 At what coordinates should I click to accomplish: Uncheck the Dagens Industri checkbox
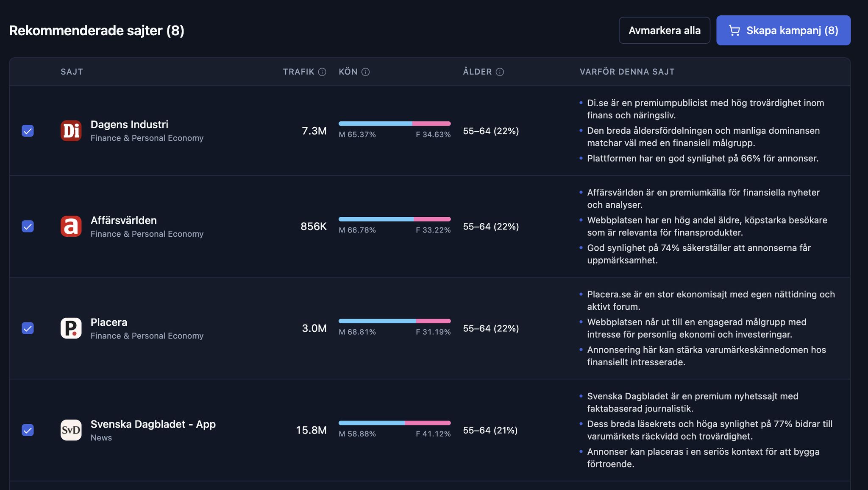(x=28, y=131)
